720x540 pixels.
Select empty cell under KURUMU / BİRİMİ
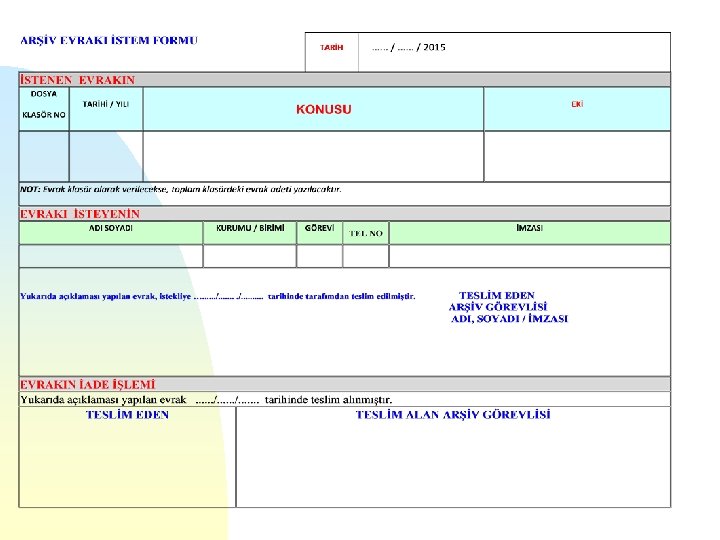point(250,256)
